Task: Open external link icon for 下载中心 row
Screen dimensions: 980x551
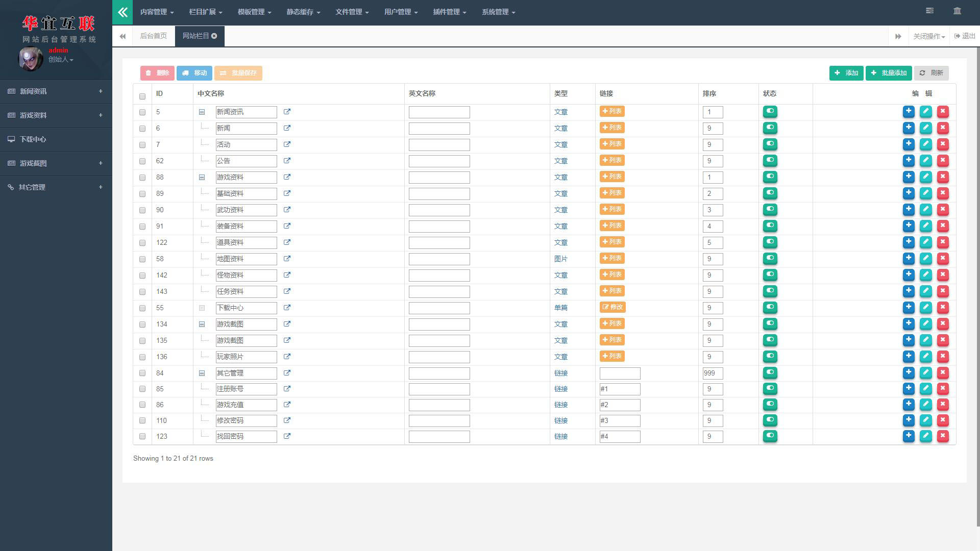Action: [287, 308]
